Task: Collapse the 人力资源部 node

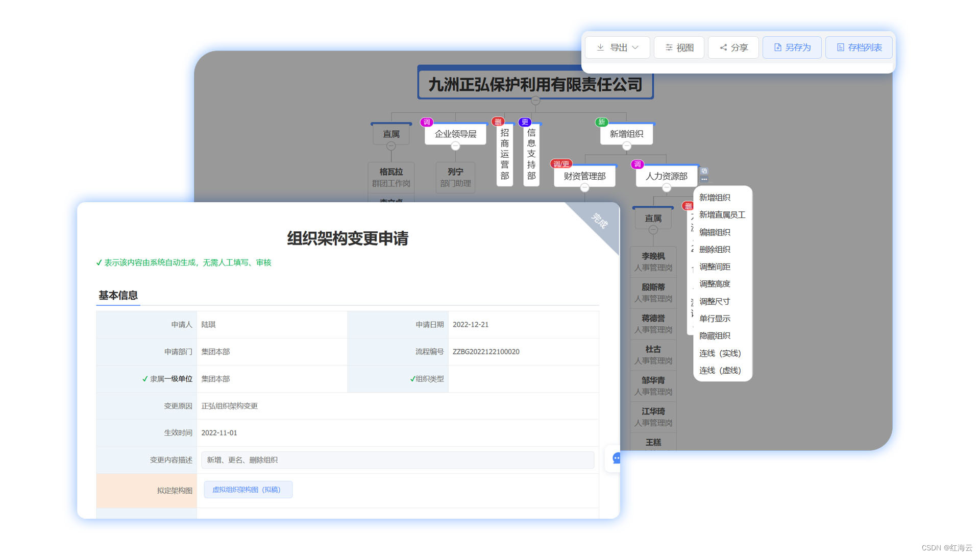Action: tap(666, 188)
